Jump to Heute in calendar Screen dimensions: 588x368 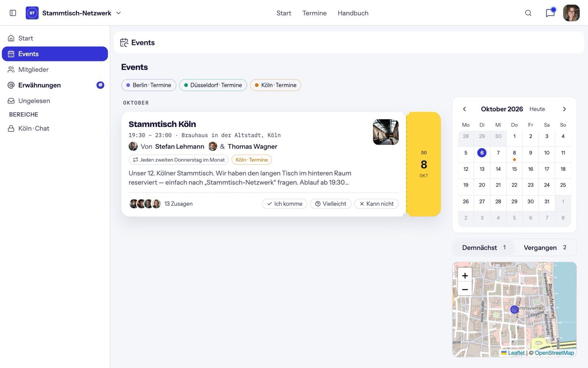(x=537, y=109)
